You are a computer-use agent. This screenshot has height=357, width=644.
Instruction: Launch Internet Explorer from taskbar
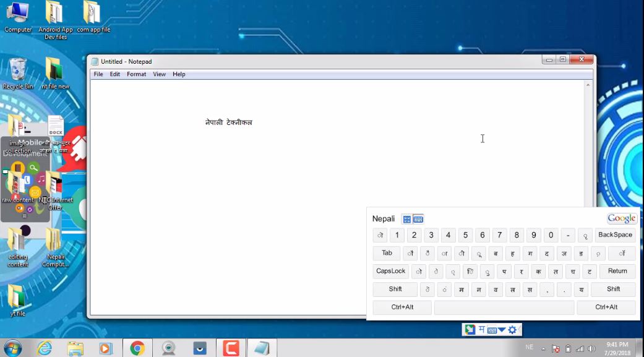(45, 348)
